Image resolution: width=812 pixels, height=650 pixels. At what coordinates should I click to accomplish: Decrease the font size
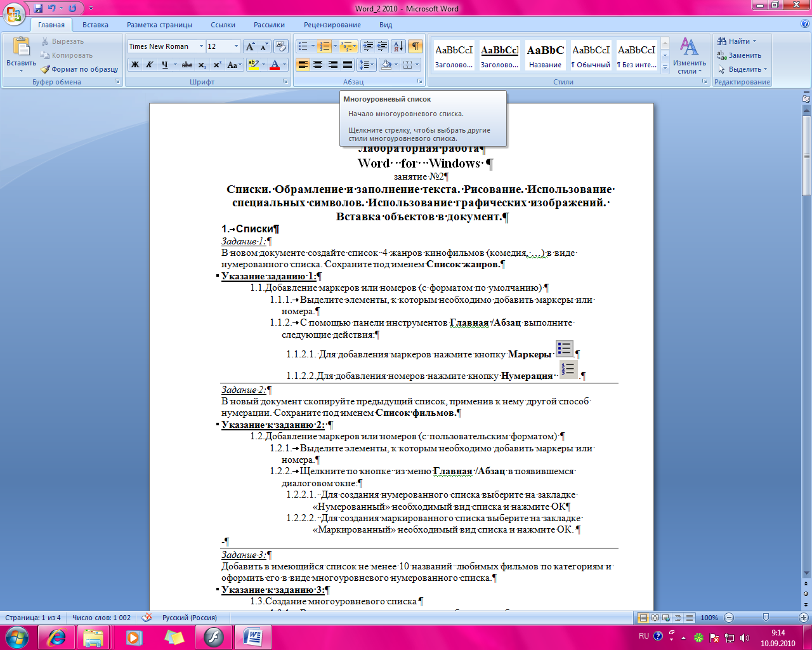click(x=264, y=46)
